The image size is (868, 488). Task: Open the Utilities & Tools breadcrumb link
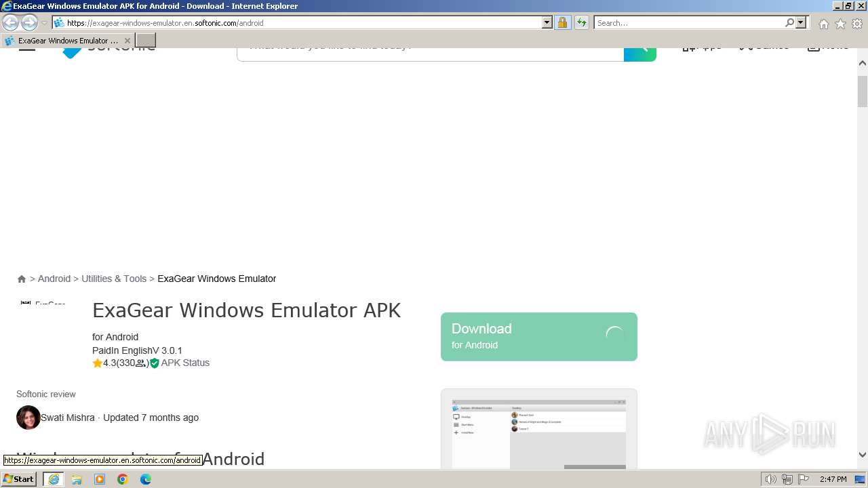tap(114, 279)
